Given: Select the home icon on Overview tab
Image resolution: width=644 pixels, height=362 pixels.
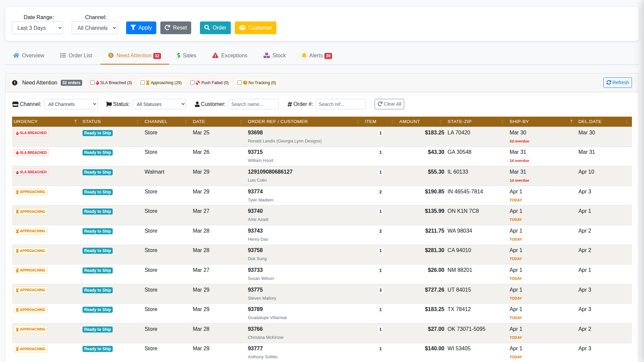Looking at the screenshot, I should (16, 55).
